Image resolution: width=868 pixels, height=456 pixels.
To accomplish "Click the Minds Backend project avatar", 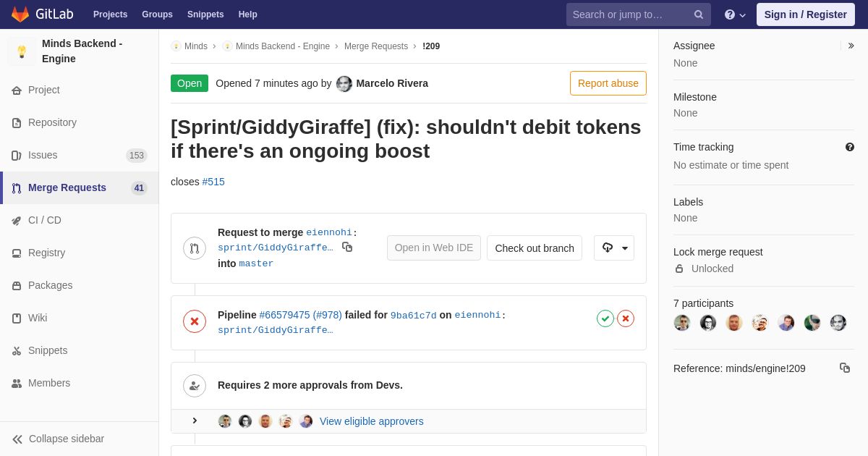I will 22,51.
